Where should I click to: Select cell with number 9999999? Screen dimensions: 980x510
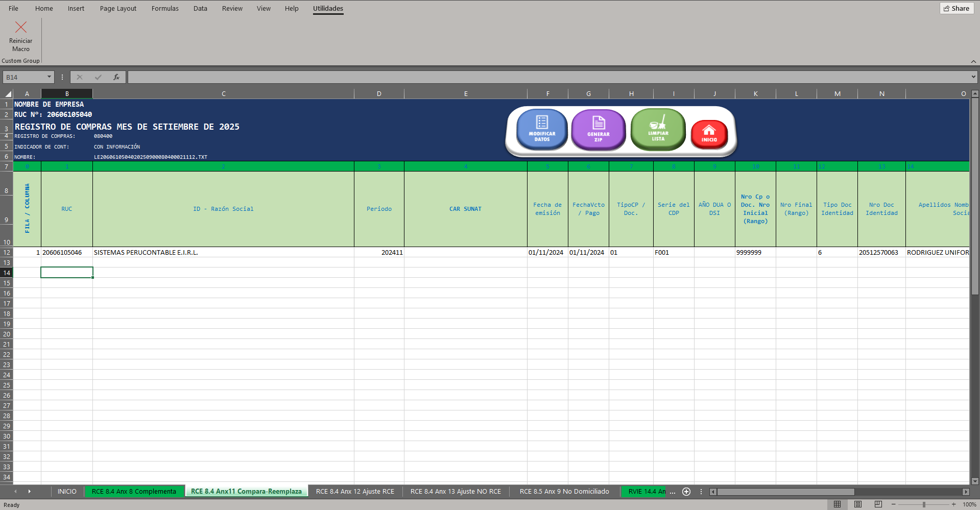point(755,252)
